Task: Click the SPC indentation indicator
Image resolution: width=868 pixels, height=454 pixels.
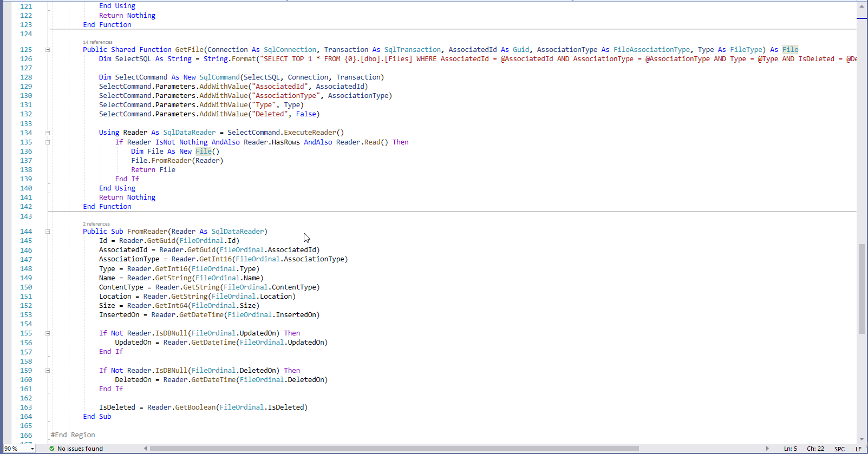Action: pyautogui.click(x=839, y=449)
